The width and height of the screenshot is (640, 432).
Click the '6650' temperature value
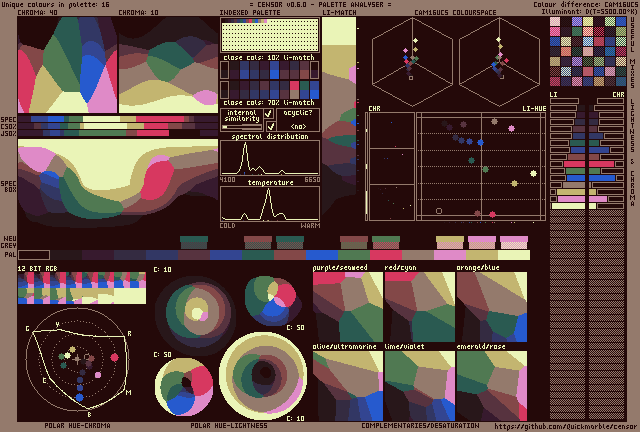coord(312,180)
